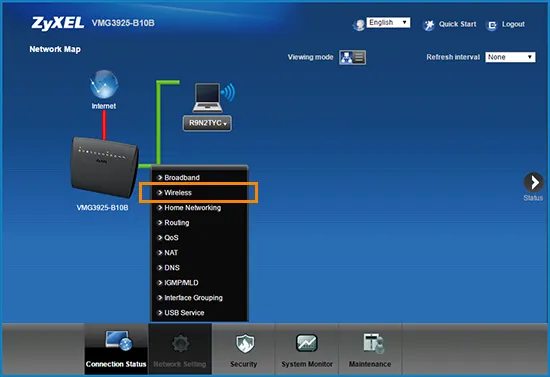Click the VMG3925-B10B router image
The height and width of the screenshot is (377, 550).
[x=105, y=168]
